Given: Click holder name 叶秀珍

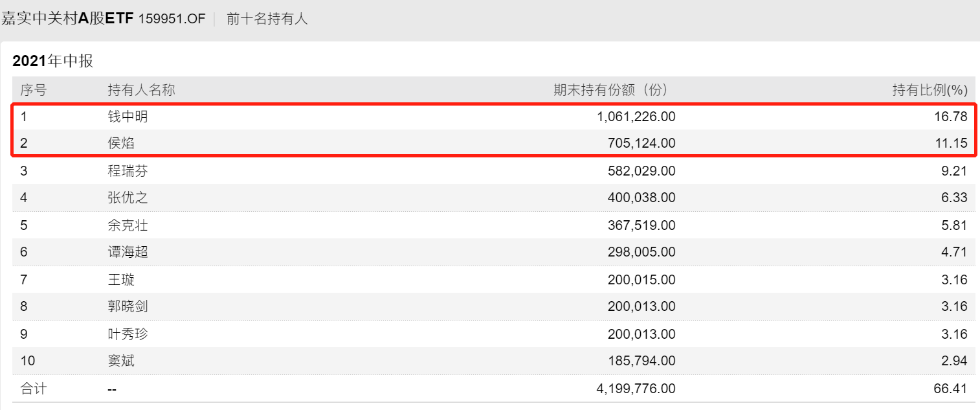Looking at the screenshot, I should click(x=128, y=334).
